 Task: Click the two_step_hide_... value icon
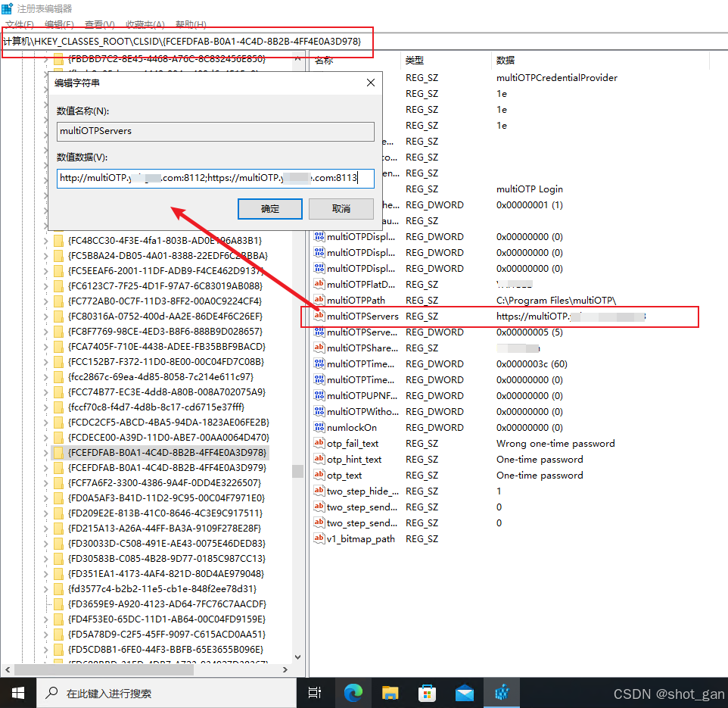tap(319, 491)
